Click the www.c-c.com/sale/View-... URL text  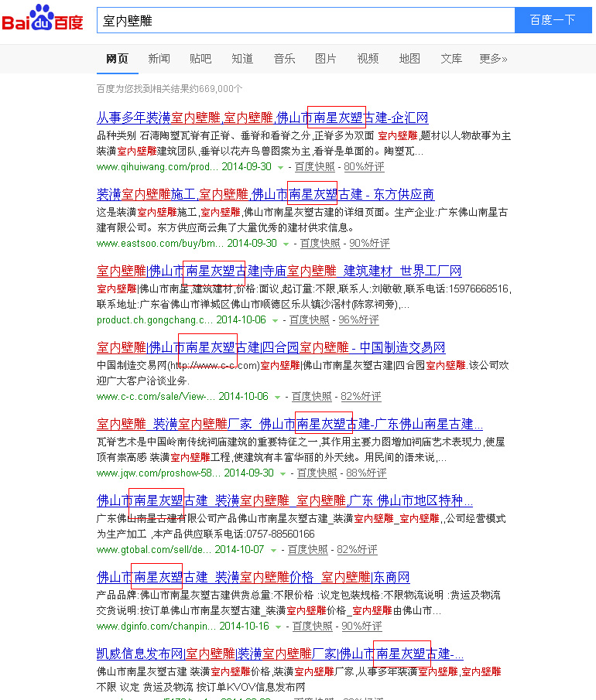(156, 397)
